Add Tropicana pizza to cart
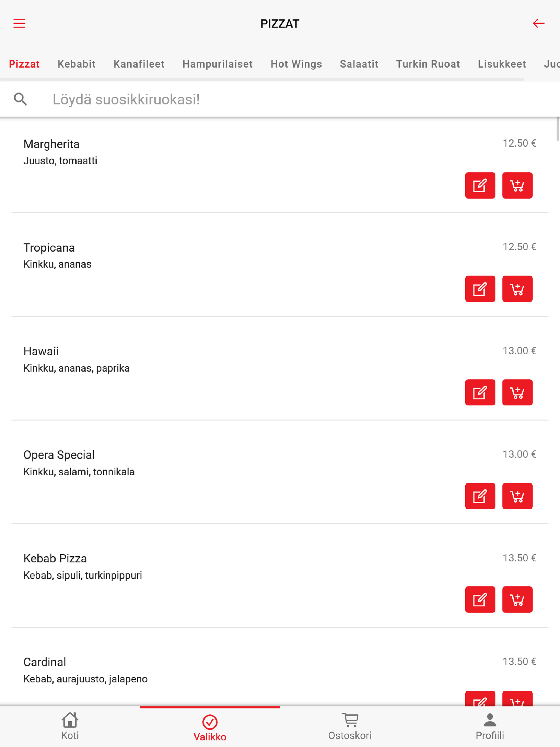Viewport: 560px width, 747px height. 517,289
